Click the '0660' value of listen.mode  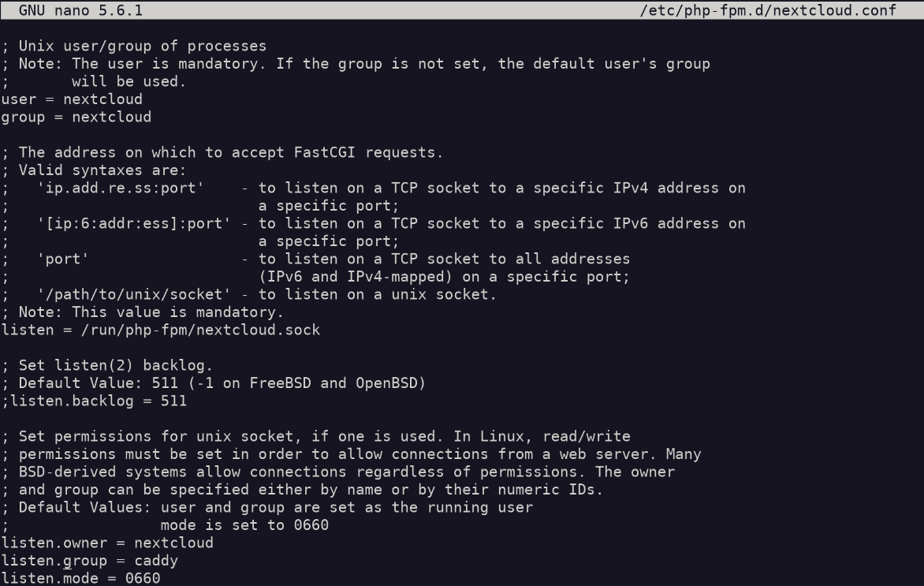[x=143, y=578]
